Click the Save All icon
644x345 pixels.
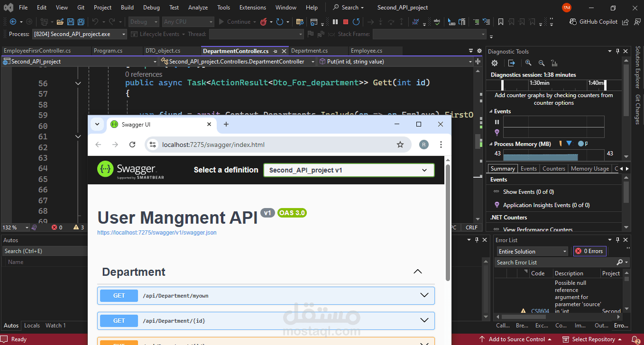click(x=81, y=21)
